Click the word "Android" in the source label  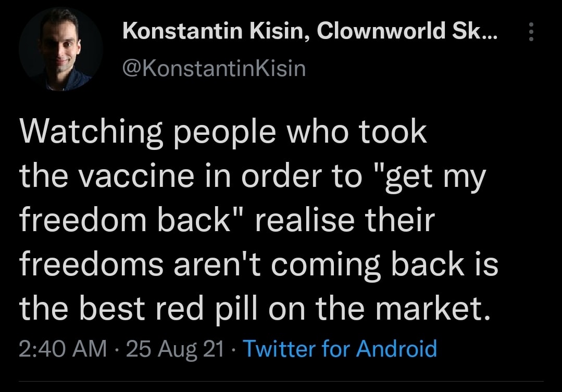click(396, 348)
